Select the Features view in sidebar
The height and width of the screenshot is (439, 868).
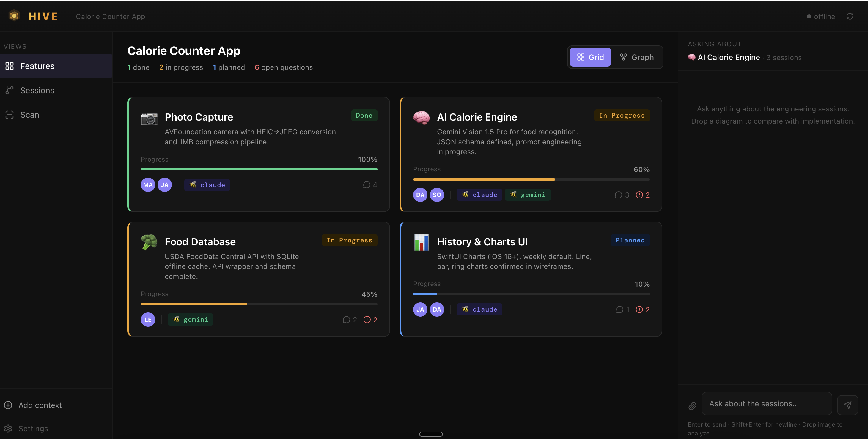37,66
